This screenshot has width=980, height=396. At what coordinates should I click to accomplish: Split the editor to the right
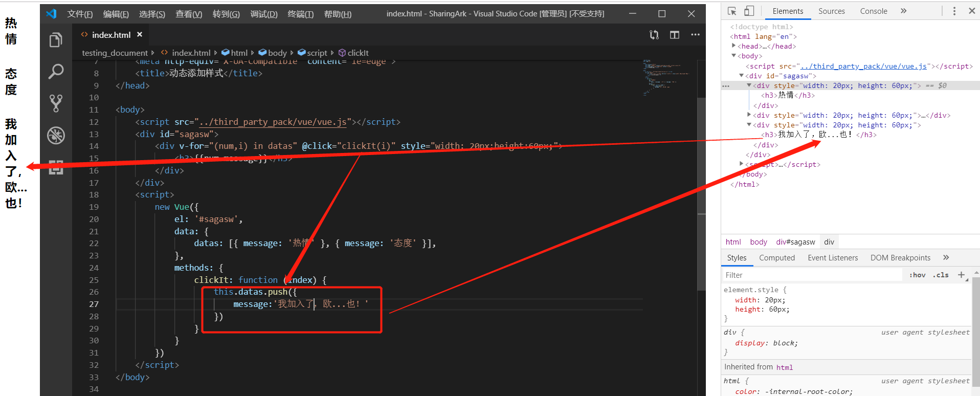pyautogui.click(x=675, y=35)
